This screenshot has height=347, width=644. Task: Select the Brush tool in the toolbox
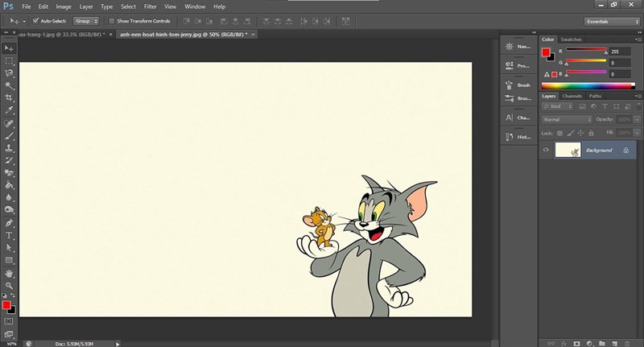(9, 136)
